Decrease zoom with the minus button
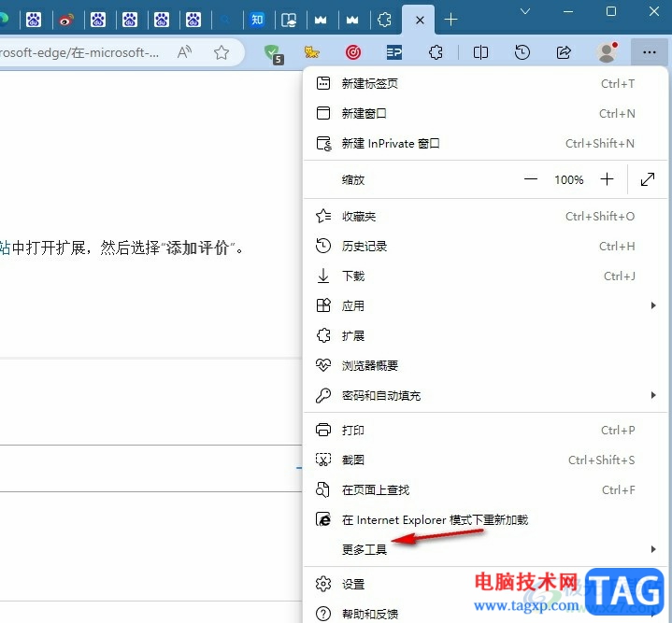Viewport: 672px width, 623px height. [531, 179]
